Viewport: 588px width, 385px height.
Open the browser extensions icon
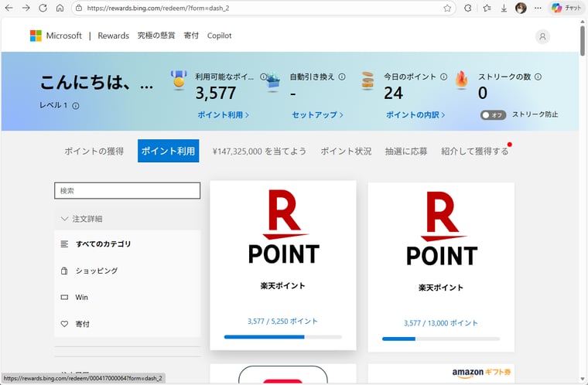467,8
